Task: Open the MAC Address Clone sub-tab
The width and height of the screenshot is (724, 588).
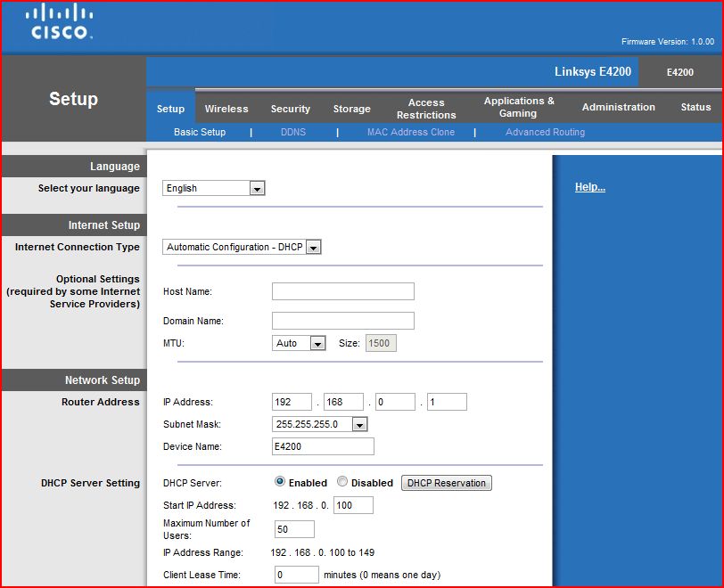Action: (x=410, y=132)
